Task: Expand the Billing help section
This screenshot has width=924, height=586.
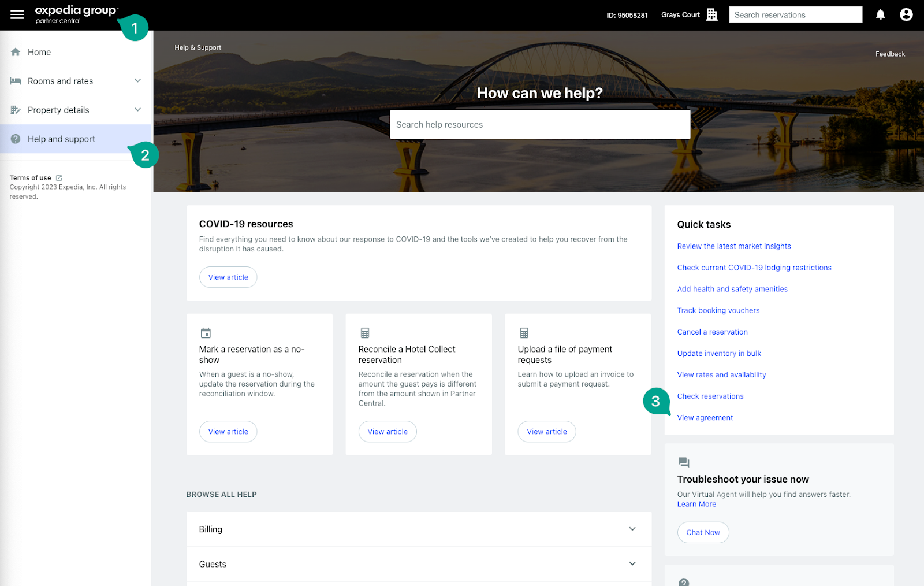Action: click(x=419, y=529)
